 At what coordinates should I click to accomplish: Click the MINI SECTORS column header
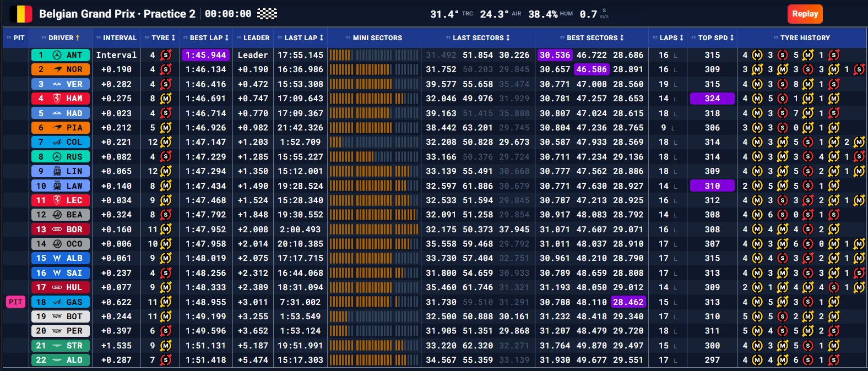coord(374,38)
